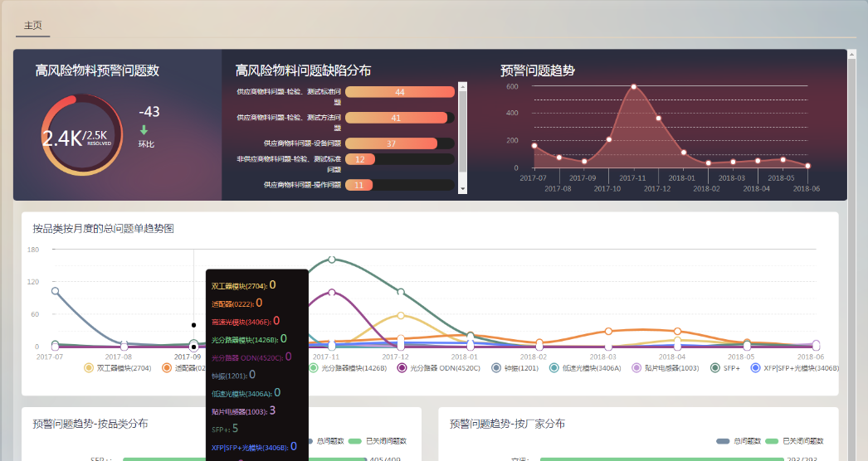The image size is (868, 461).
Task: Click the 低速光模块(3406A) legend icon
Action: [x=554, y=368]
